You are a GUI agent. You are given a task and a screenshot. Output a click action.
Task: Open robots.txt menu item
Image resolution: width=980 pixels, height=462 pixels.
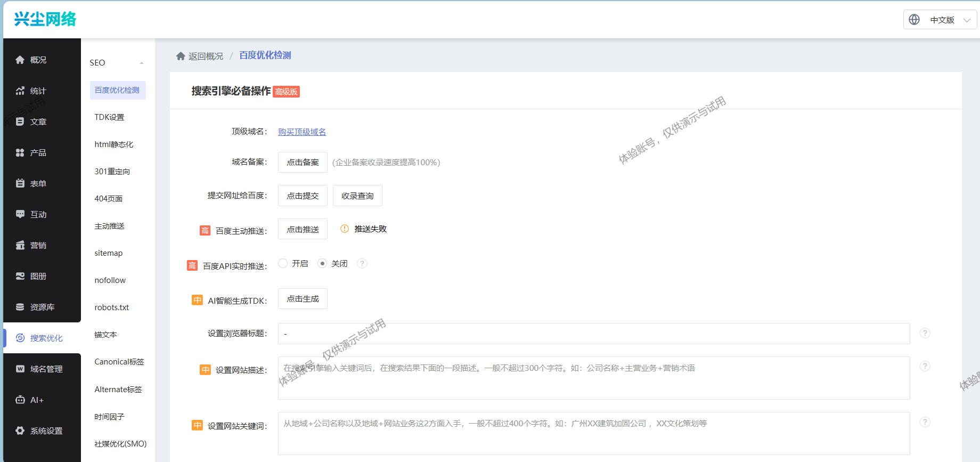[x=112, y=307]
